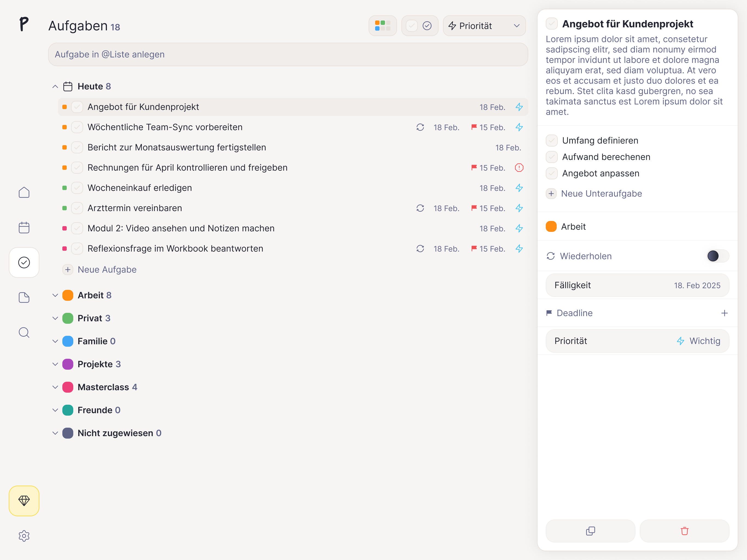This screenshot has width=747, height=560.
Task: Open the Notes view in the sidebar
Action: click(x=24, y=297)
